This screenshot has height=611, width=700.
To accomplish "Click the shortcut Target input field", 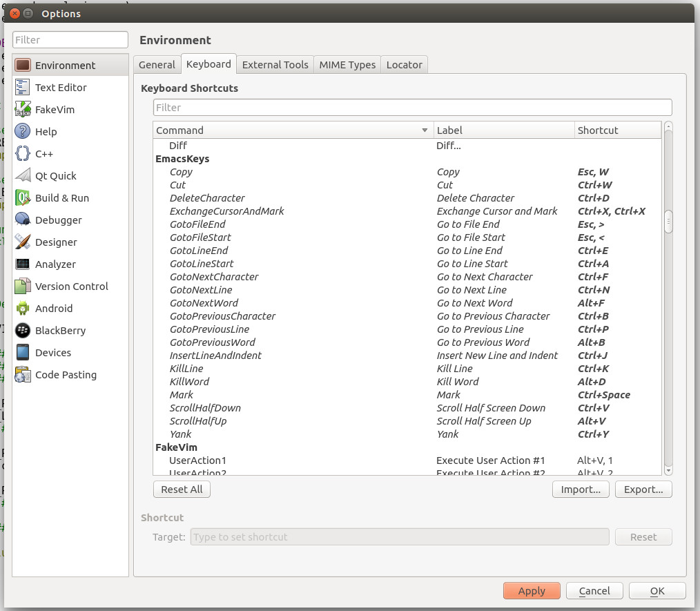I will [x=400, y=537].
